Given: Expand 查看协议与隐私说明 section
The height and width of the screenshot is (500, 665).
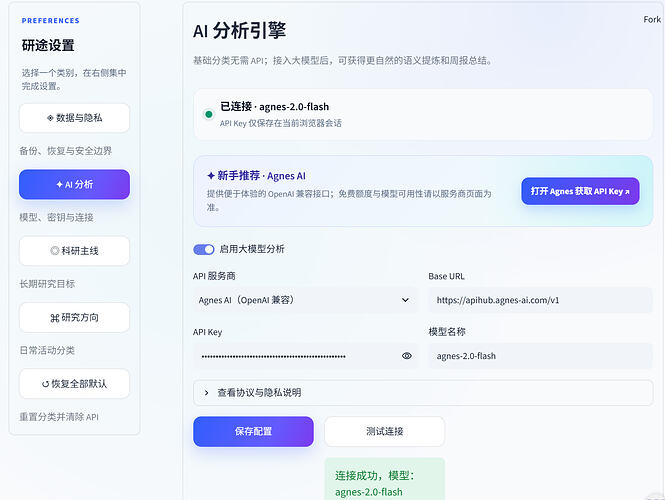Looking at the screenshot, I should [423, 393].
